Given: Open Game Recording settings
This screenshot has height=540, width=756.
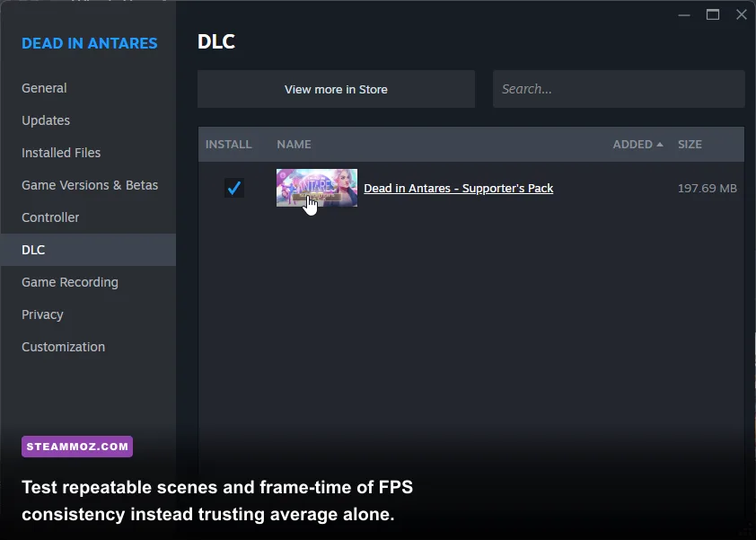Looking at the screenshot, I should [70, 282].
